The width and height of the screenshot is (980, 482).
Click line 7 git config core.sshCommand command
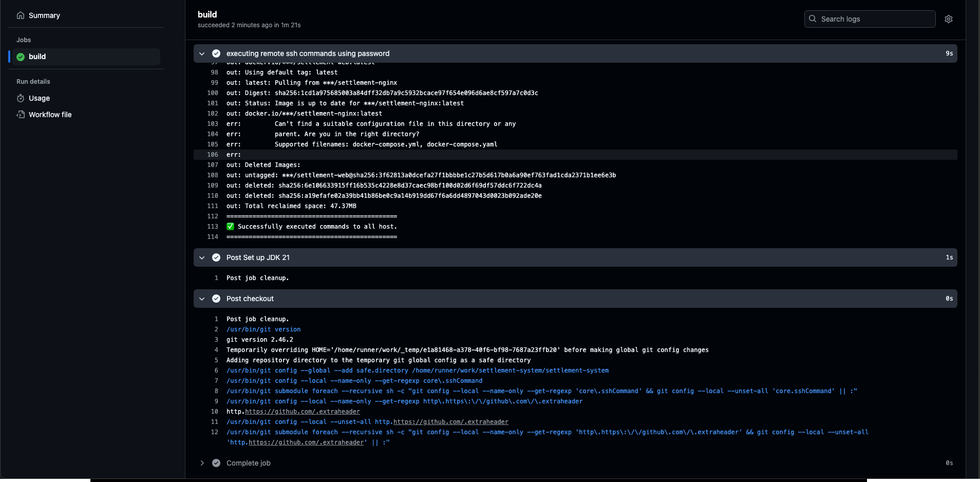coord(354,381)
